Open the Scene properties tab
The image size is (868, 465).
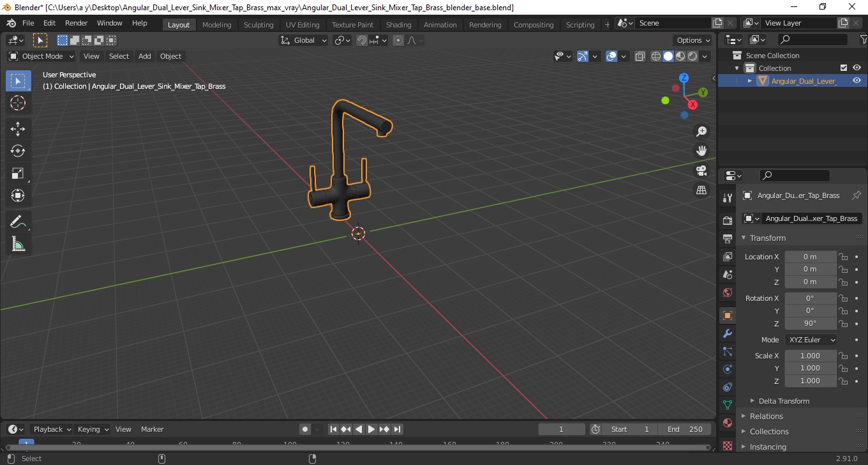click(x=727, y=275)
